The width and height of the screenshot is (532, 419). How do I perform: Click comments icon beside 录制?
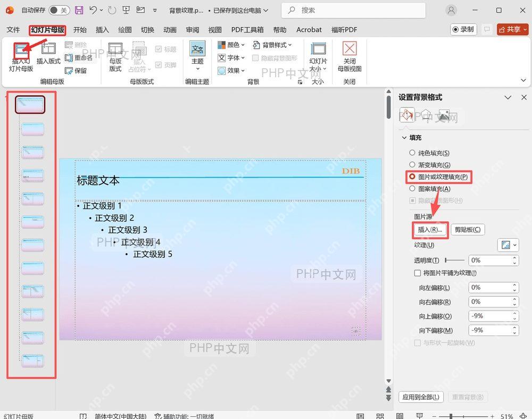point(487,29)
